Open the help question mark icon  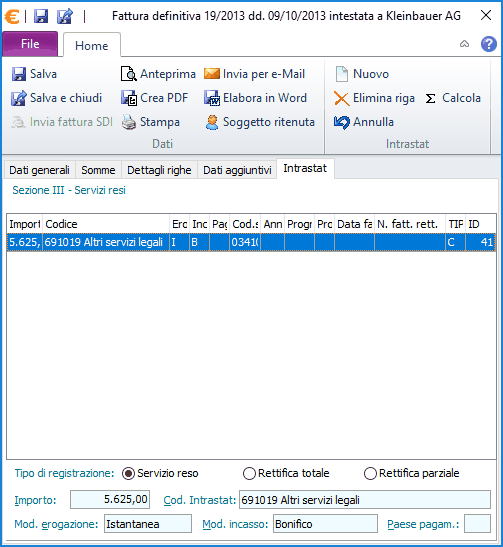point(489,44)
